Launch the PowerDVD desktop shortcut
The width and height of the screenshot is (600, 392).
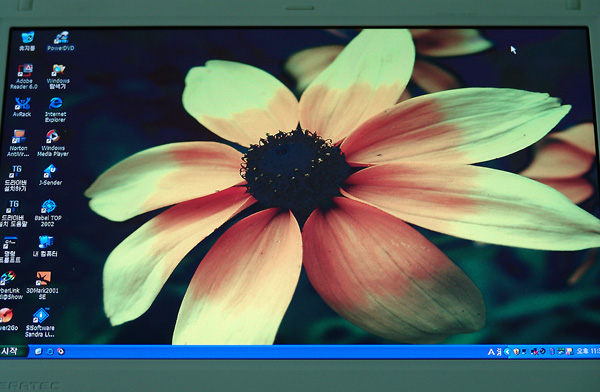(61, 41)
